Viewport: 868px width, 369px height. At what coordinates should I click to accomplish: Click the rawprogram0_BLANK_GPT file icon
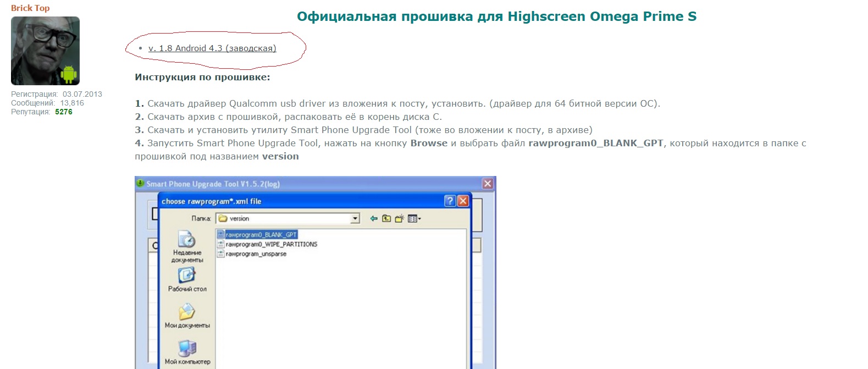tap(221, 235)
